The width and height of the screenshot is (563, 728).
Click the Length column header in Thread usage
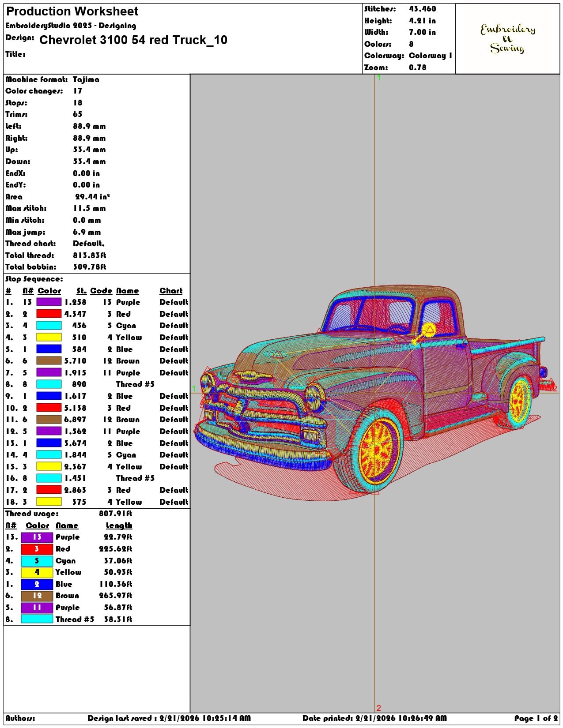tap(119, 525)
